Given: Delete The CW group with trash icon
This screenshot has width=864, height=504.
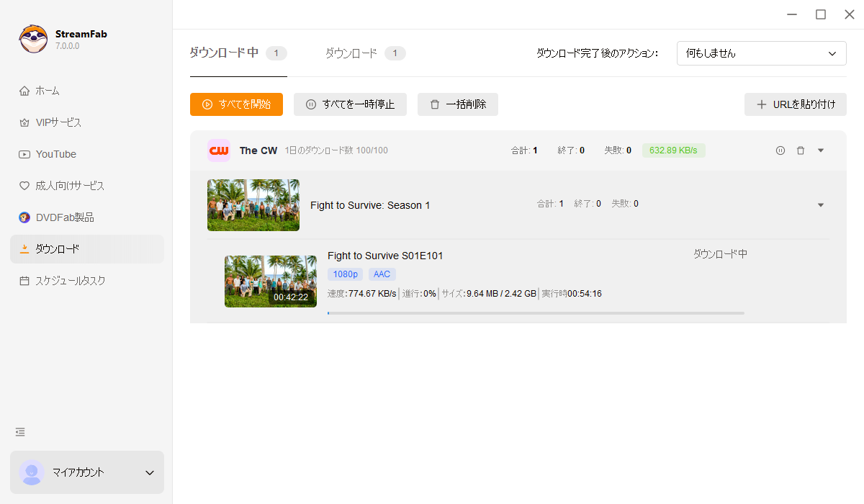Looking at the screenshot, I should 800,150.
